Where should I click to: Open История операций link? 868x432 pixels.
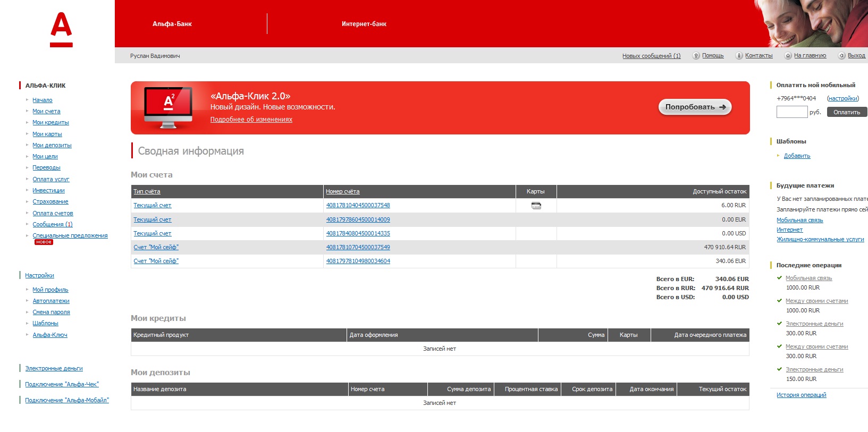coord(802,395)
